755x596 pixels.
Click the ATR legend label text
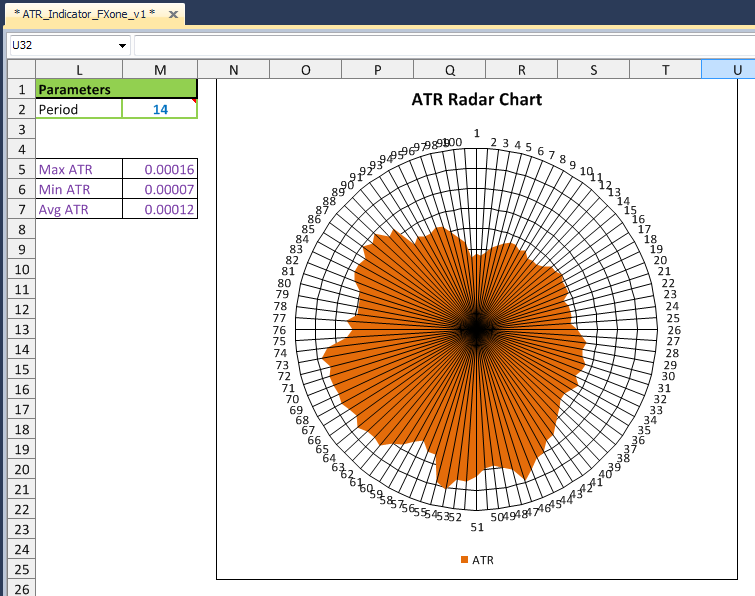(x=483, y=560)
